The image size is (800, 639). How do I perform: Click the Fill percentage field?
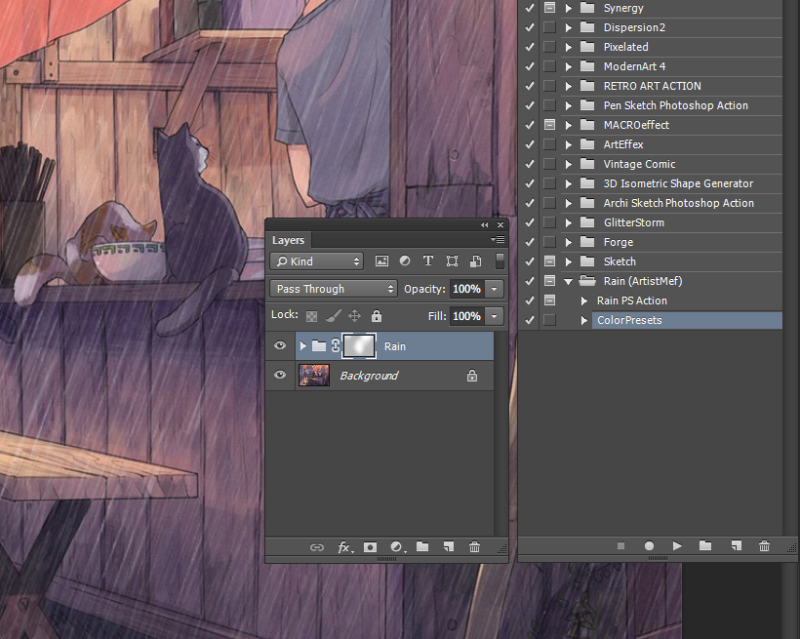[467, 316]
